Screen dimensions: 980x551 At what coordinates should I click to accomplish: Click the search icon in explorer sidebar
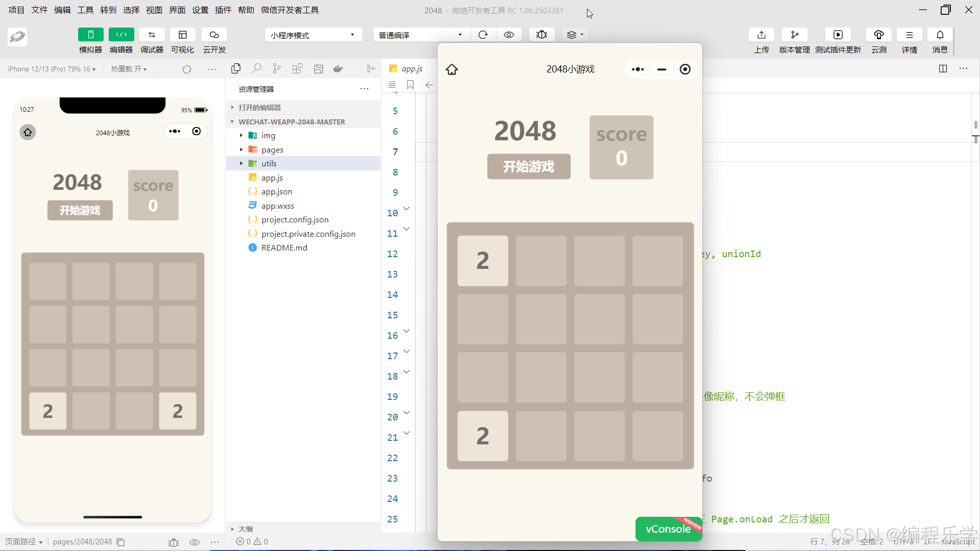tap(257, 68)
